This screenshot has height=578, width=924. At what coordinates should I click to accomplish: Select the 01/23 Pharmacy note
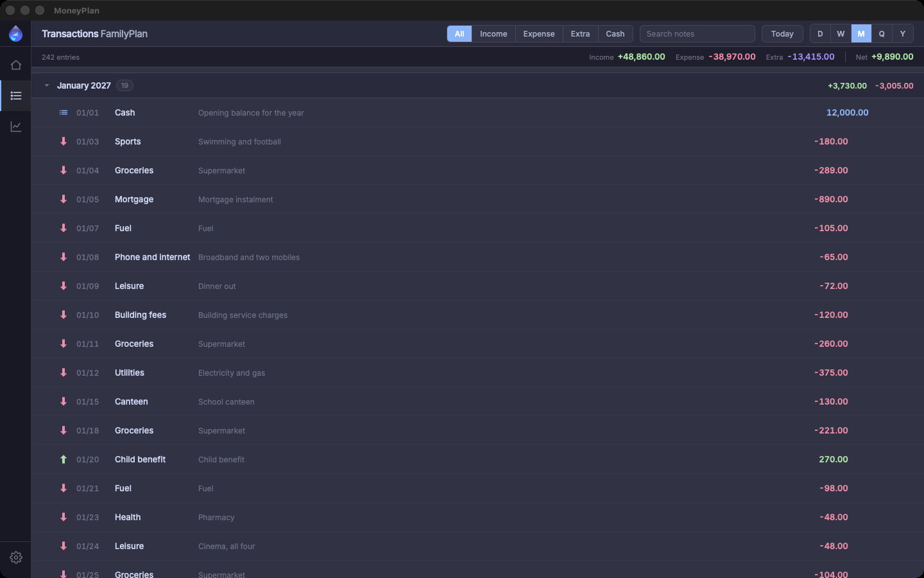(x=216, y=518)
